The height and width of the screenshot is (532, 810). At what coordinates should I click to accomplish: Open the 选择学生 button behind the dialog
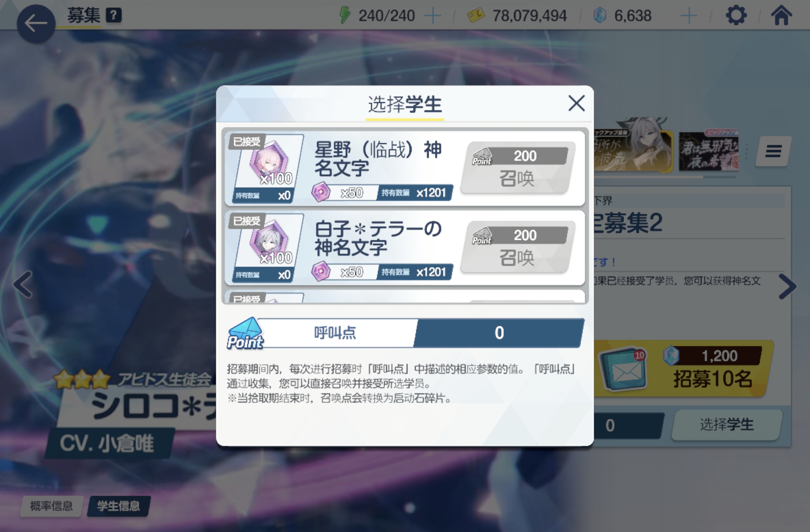(727, 425)
